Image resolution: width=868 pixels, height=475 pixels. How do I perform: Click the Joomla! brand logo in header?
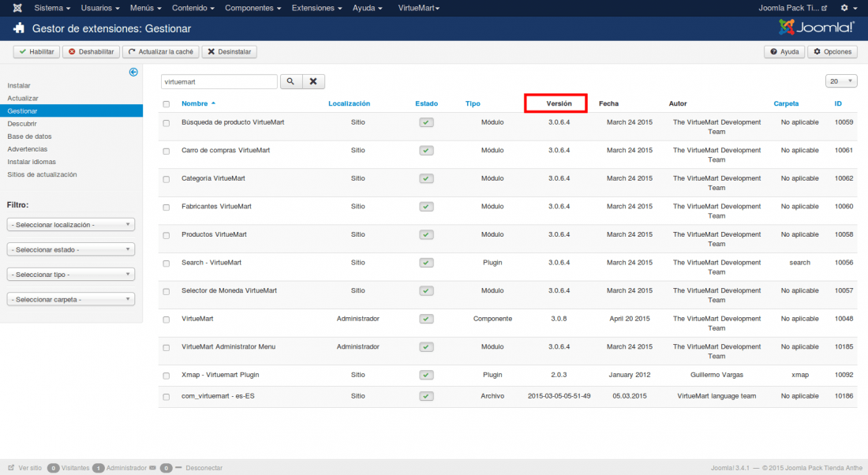(x=816, y=27)
